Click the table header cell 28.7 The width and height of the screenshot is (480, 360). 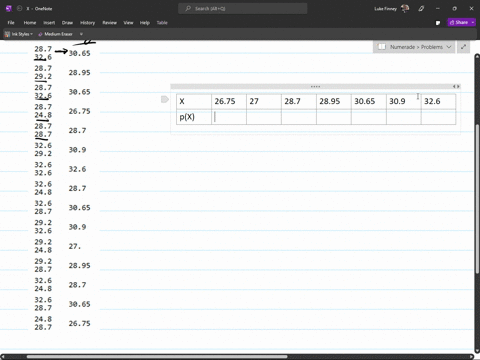pyautogui.click(x=299, y=101)
